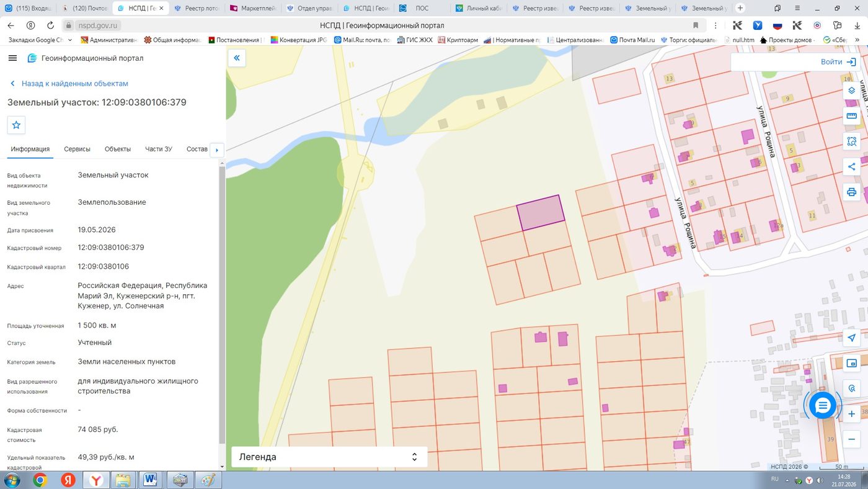Viewport: 868px width, 489px height.
Task: Click the cadastral number 12:09:0380106:379 value
Action: coord(111,248)
